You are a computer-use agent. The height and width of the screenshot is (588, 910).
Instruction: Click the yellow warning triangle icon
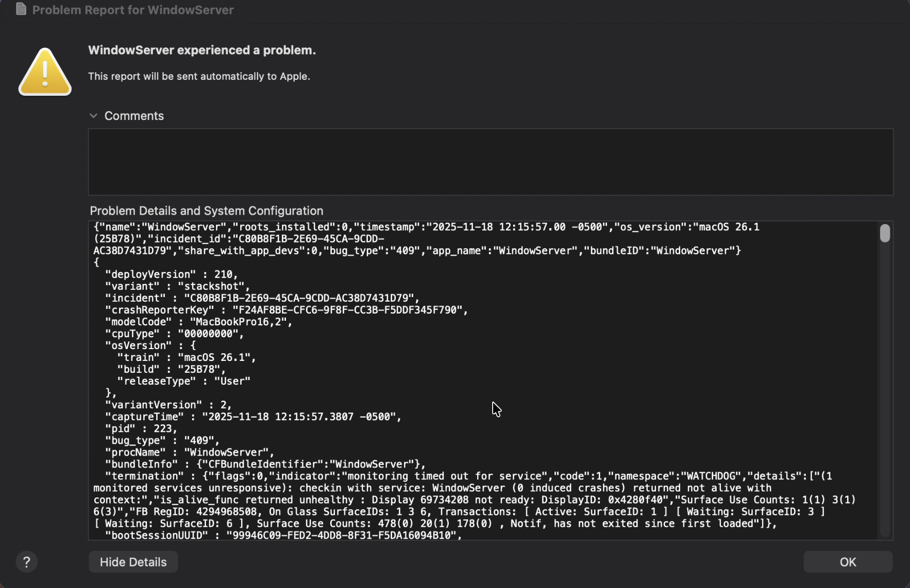pyautogui.click(x=45, y=73)
